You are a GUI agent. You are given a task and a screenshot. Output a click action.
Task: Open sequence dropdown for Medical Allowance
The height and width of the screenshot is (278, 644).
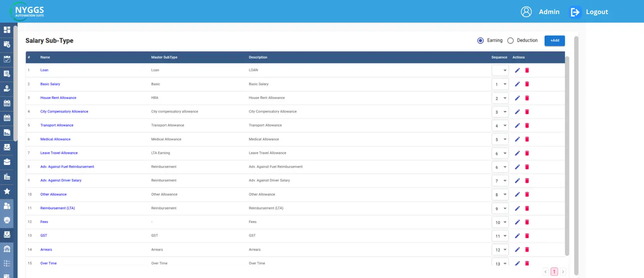(500, 139)
